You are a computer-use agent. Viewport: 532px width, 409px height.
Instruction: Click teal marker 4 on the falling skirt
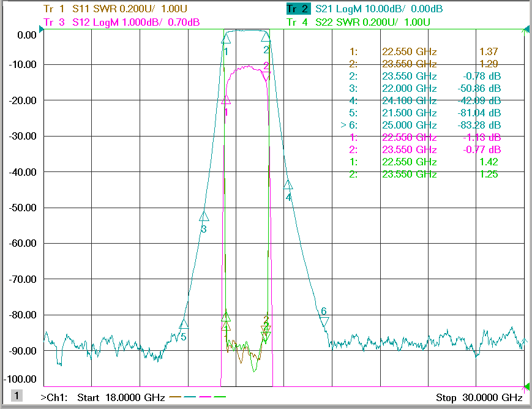click(288, 185)
